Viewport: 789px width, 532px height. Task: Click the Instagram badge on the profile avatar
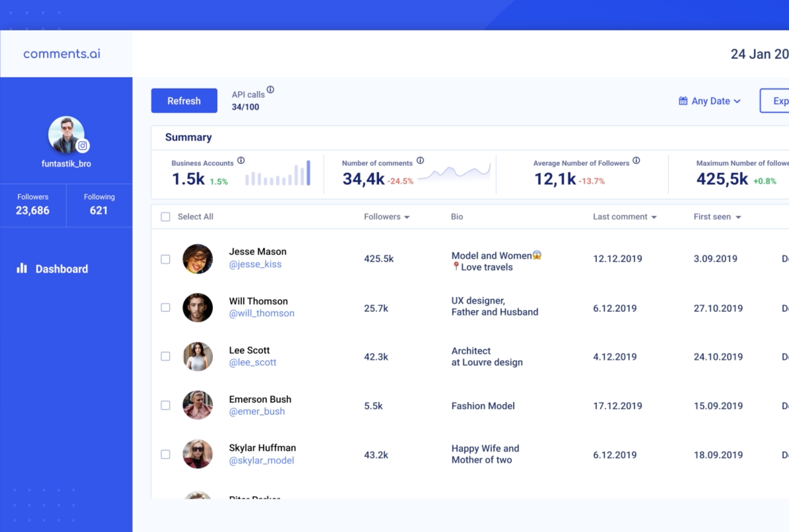82,146
